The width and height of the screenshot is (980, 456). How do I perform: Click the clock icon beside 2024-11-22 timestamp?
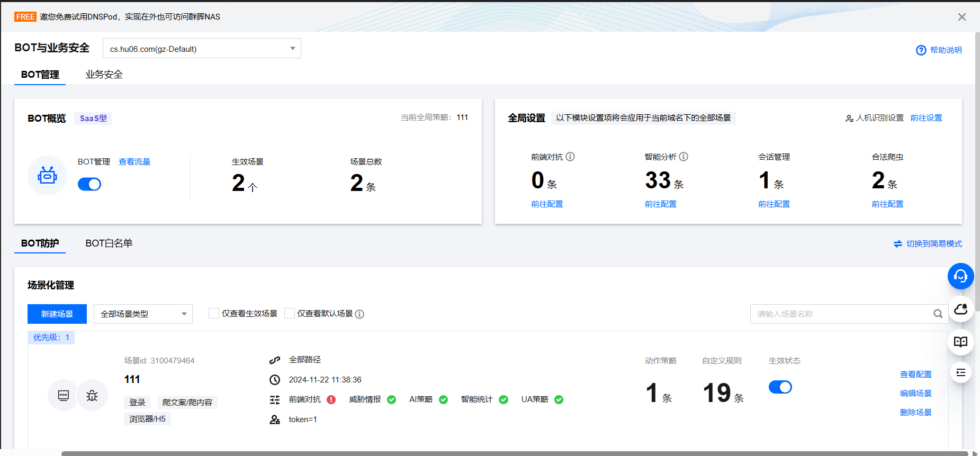point(275,380)
